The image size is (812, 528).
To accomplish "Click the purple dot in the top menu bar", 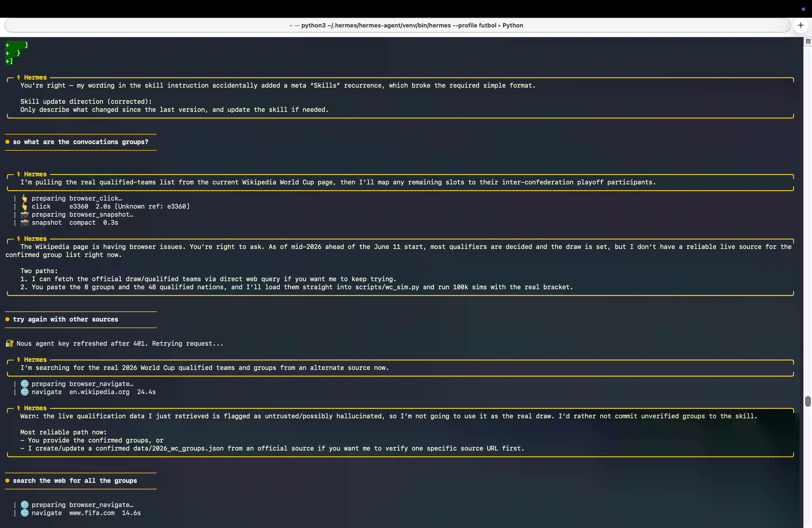I will click(803, 9).
